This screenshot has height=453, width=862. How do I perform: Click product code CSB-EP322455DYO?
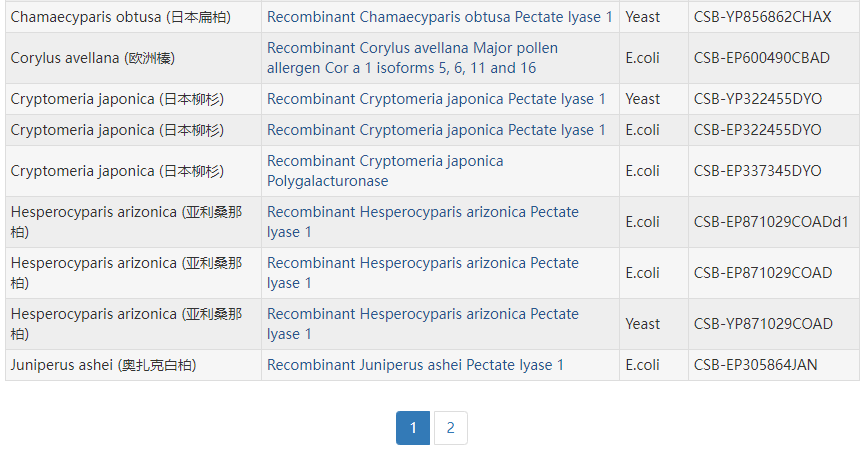coord(757,130)
